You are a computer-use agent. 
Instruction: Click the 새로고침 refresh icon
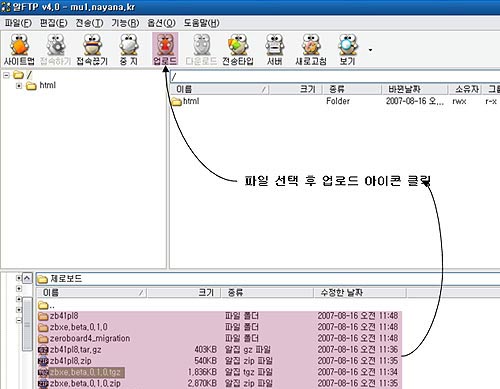click(x=311, y=49)
